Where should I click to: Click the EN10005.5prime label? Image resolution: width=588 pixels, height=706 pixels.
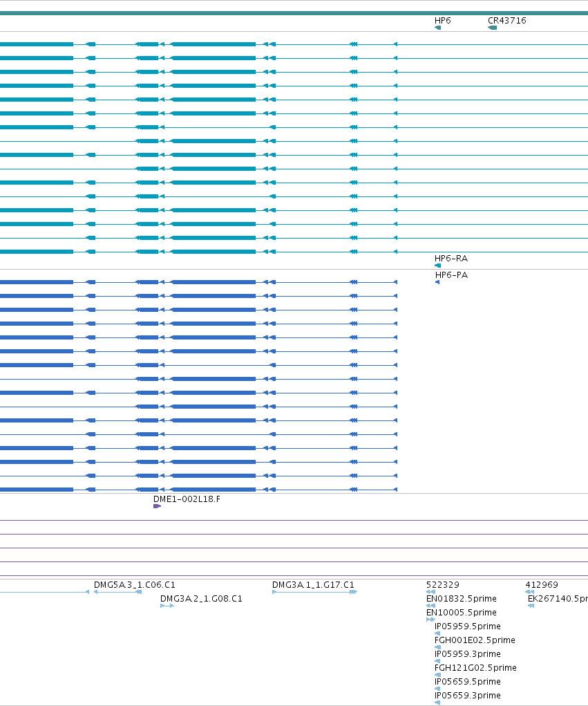[x=462, y=613]
